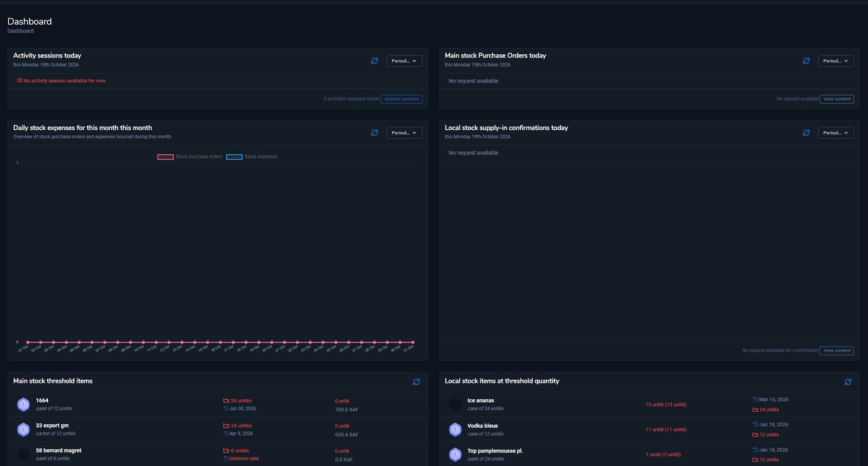Toggle the Stock expenses legend series

252,157
